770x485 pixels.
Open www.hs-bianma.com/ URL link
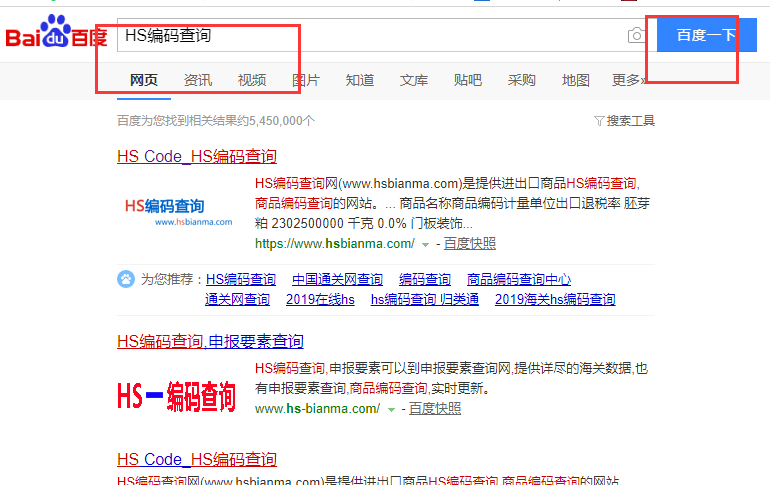(x=317, y=408)
